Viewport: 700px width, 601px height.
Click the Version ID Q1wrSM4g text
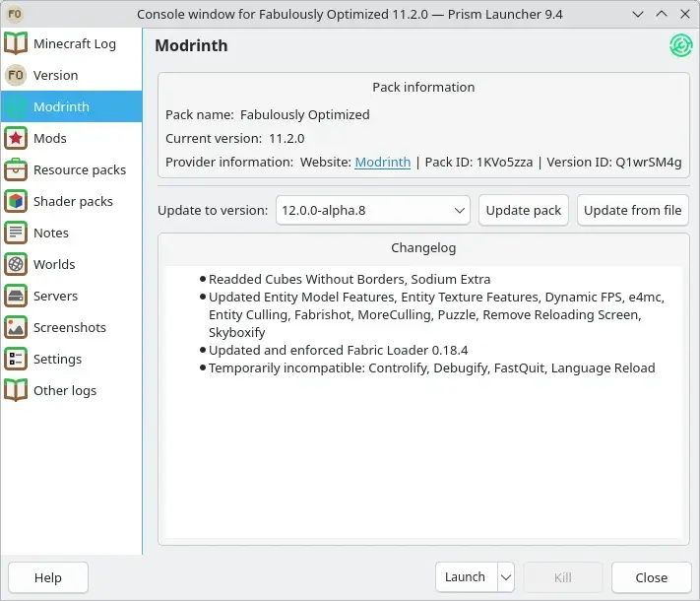click(x=613, y=162)
